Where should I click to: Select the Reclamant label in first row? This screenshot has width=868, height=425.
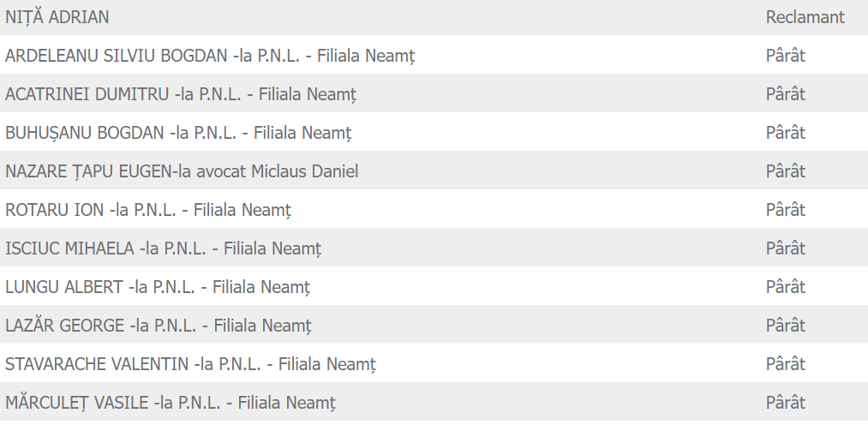tap(805, 17)
